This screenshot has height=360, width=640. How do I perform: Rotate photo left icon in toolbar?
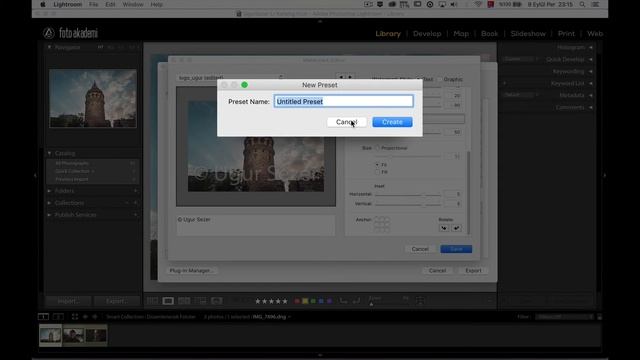[343, 301]
